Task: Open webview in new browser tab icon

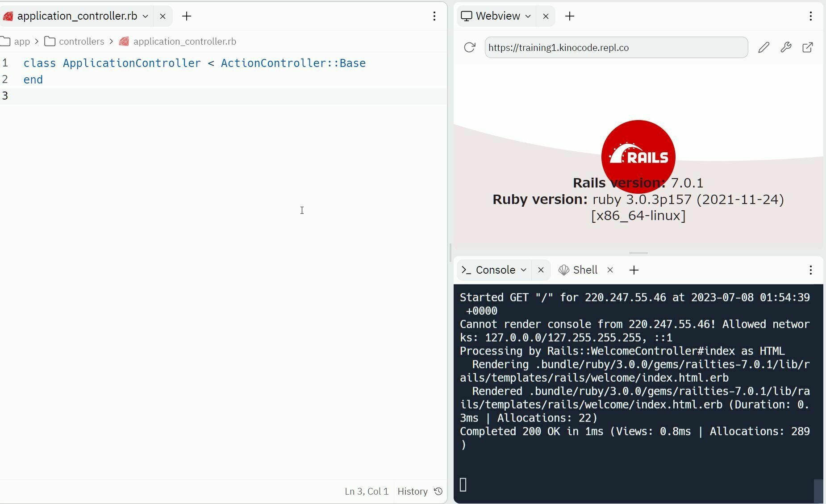Action: pyautogui.click(x=808, y=47)
